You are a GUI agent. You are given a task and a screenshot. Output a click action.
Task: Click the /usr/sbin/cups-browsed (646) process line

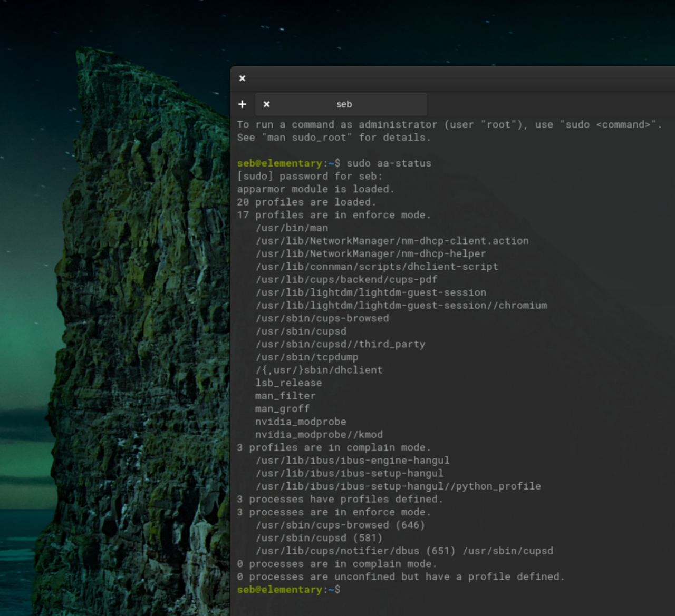[340, 525]
